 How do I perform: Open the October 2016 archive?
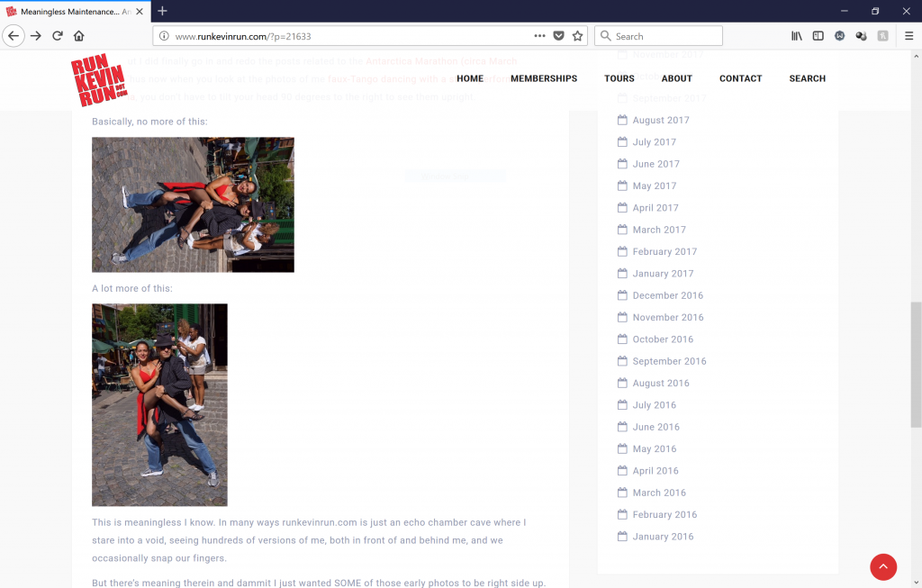663,339
